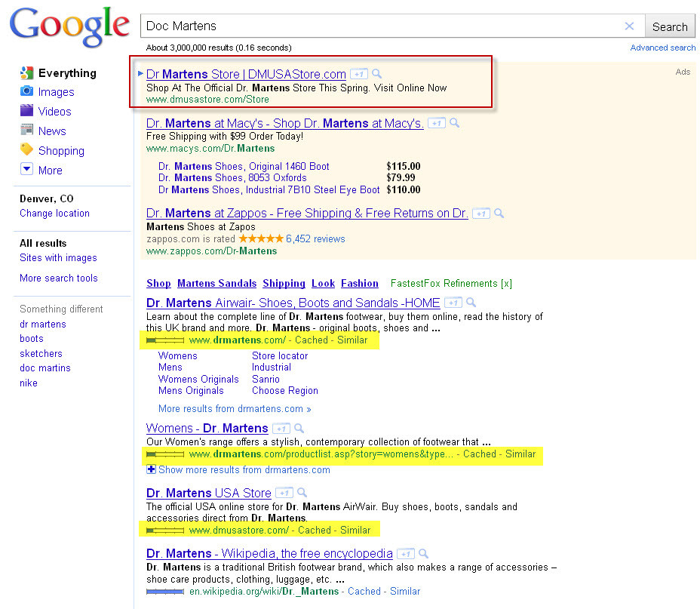
Task: Open Store locator sitelink
Action: pos(280,356)
